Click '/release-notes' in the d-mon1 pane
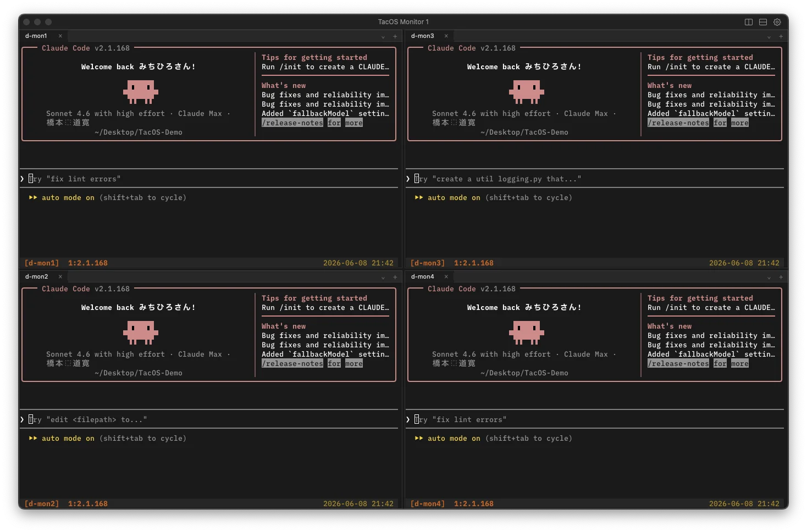Viewport: 807px width, 532px height. (x=292, y=123)
